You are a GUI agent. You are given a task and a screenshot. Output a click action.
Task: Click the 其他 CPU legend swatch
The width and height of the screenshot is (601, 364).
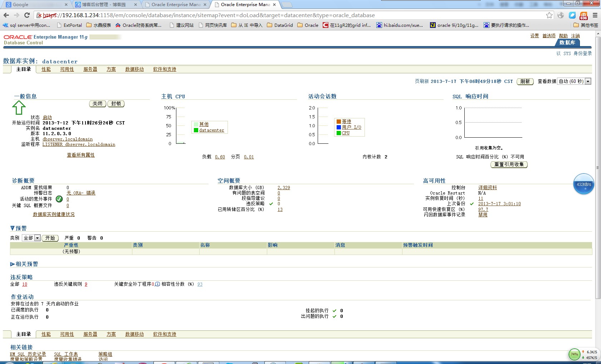tap(196, 124)
